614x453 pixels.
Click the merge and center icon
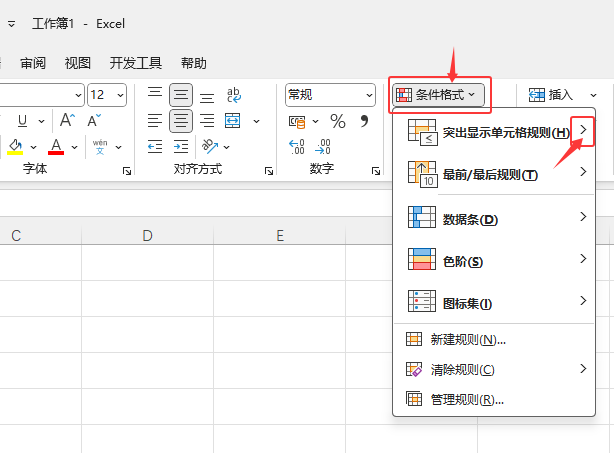[x=233, y=121]
